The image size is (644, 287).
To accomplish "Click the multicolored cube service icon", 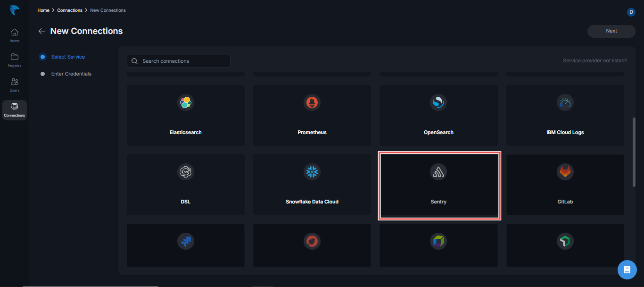I will point(438,241).
